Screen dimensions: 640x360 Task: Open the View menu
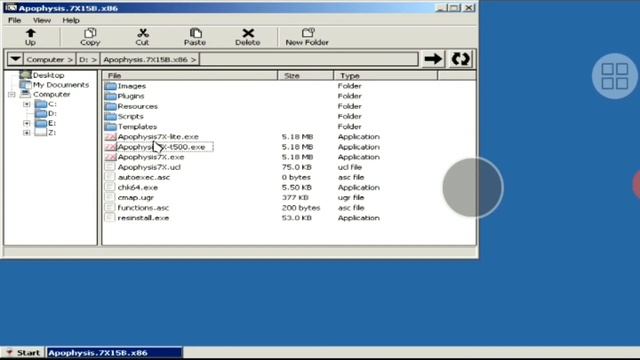click(x=42, y=20)
